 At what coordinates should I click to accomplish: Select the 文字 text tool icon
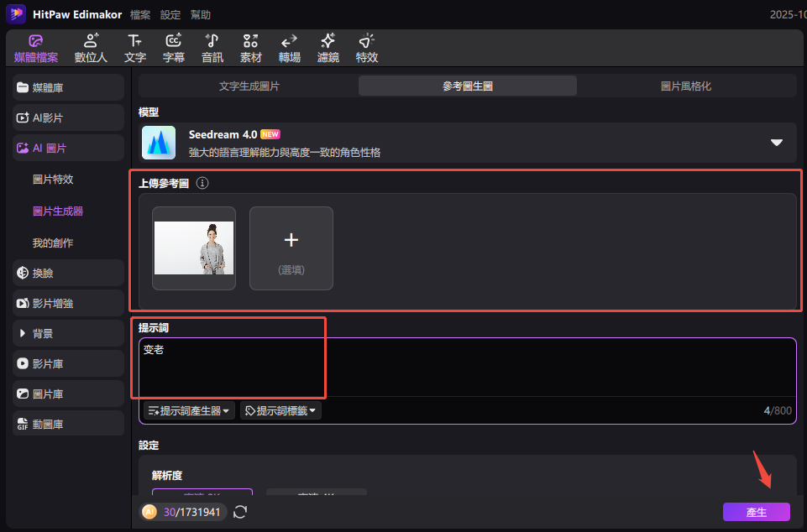[135, 49]
